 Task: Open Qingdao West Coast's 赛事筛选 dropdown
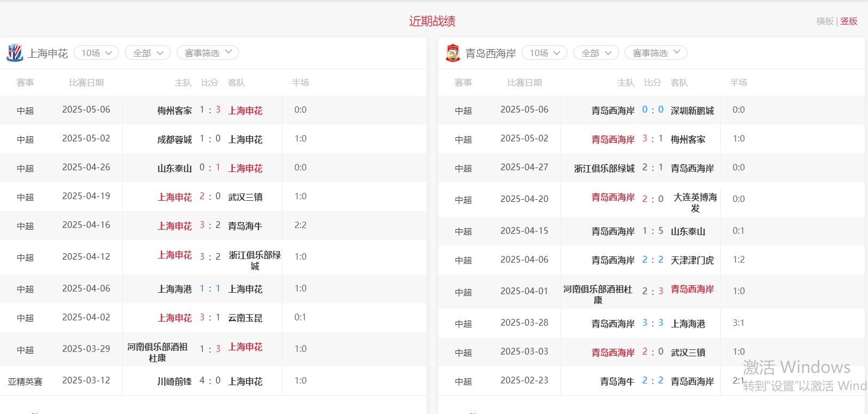656,53
